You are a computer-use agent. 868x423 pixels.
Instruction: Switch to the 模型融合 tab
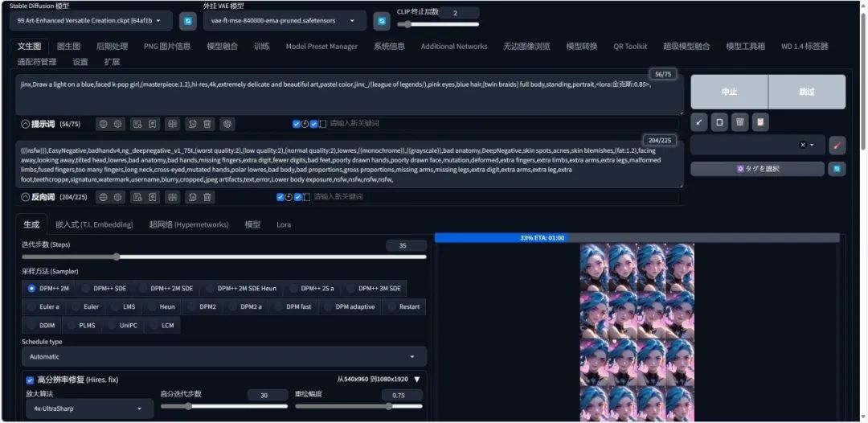tap(223, 47)
